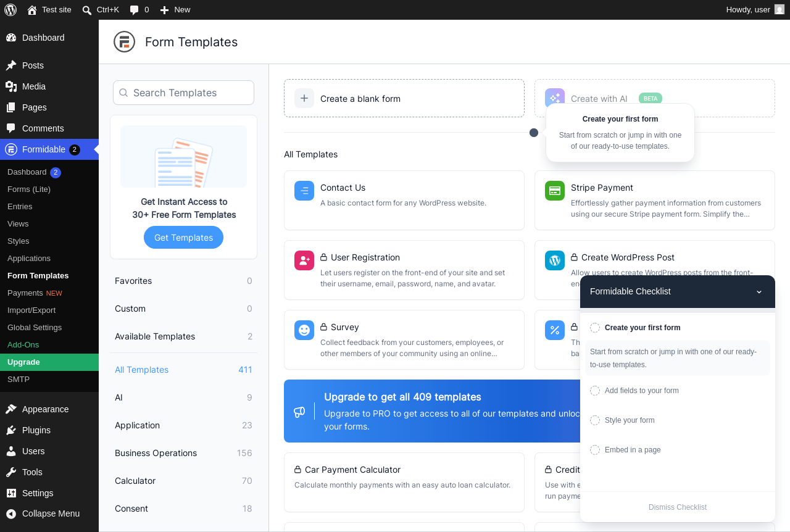The width and height of the screenshot is (790, 532).
Task: Open the Car Payment Calculator template
Action: (x=404, y=482)
